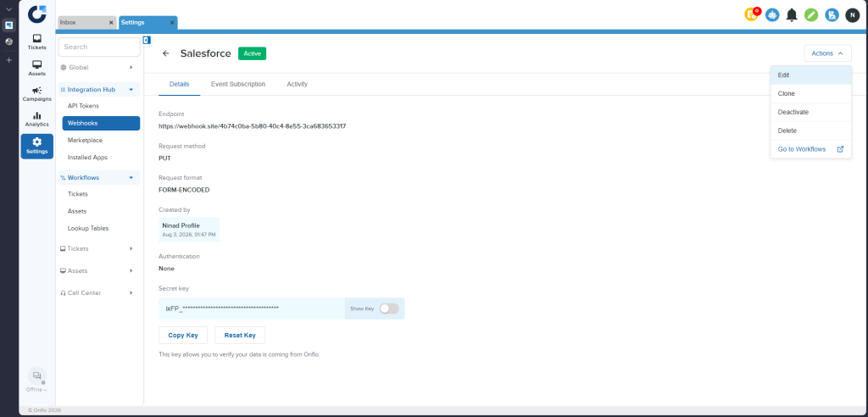Click the masked secret key field
Viewport: 868px width, 417px height.
coord(252,309)
